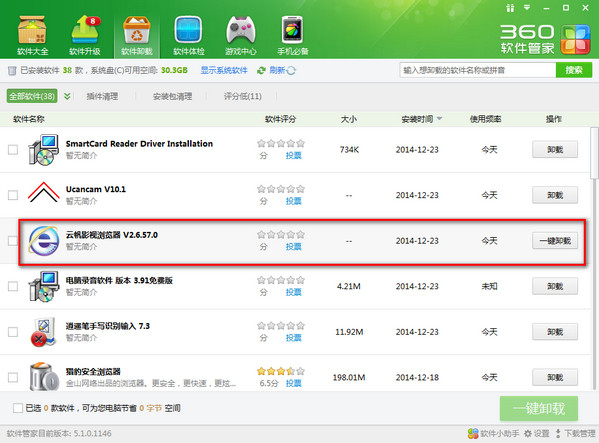The image size is (599, 443).
Task: Click 卸载 for Ucancam V10.1
Action: tap(555, 195)
